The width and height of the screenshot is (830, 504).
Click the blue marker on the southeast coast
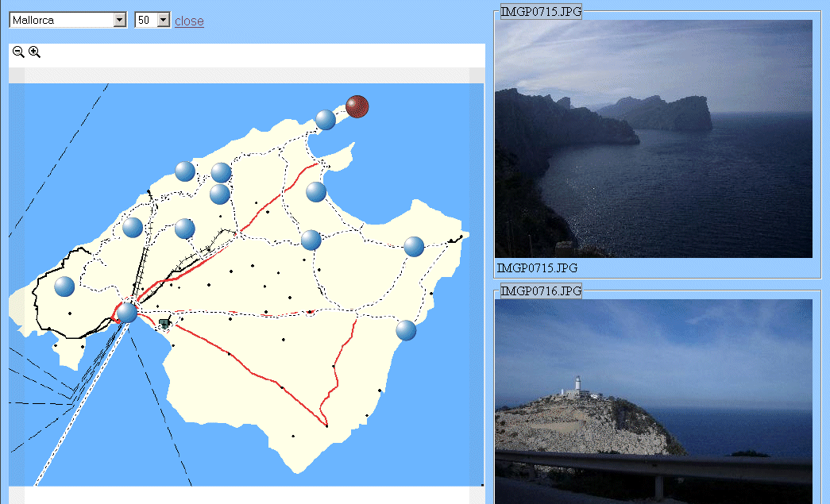pos(406,330)
